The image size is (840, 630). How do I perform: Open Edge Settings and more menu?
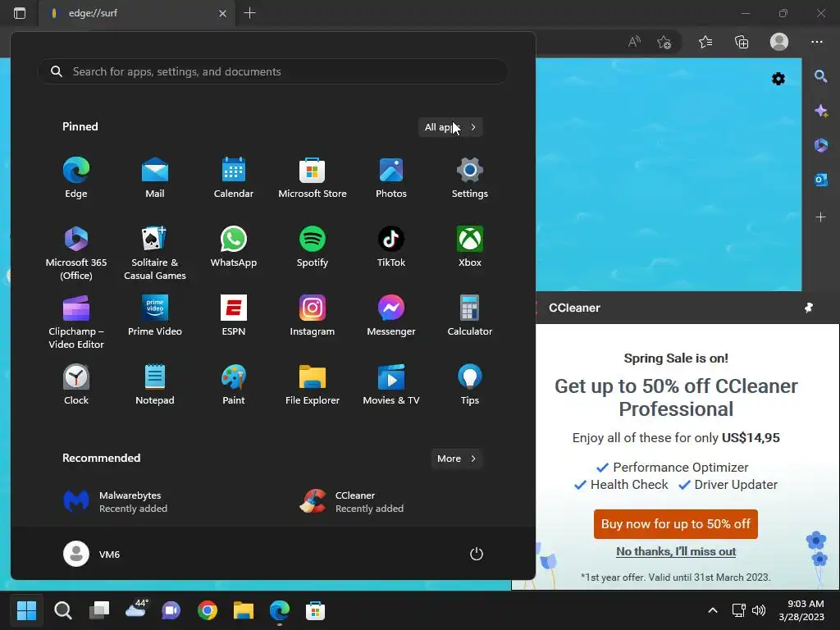click(816, 42)
